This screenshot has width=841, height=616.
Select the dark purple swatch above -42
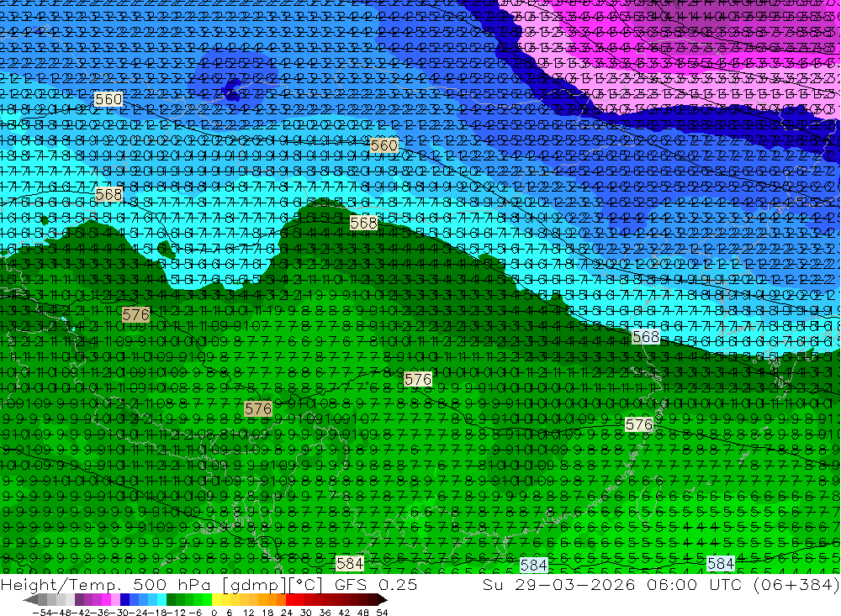79,599
